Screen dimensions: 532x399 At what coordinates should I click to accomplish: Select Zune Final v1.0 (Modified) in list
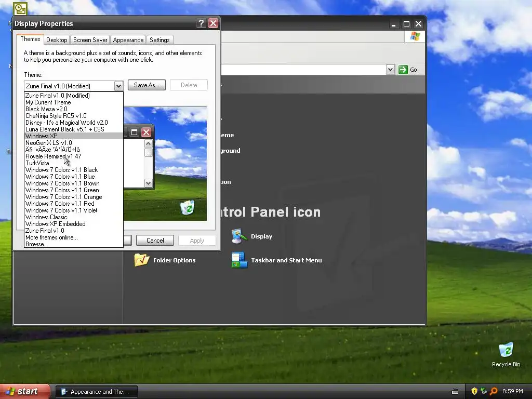click(74, 96)
